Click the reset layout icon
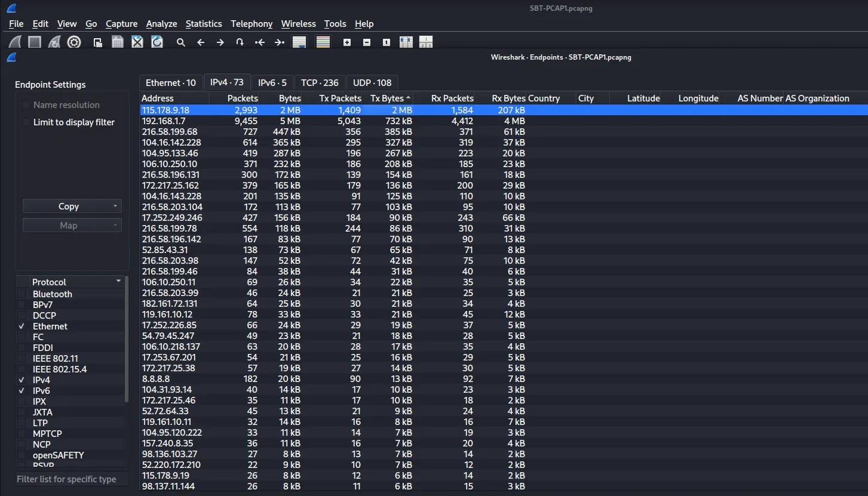Image resolution: width=868 pixels, height=496 pixels. pos(426,42)
